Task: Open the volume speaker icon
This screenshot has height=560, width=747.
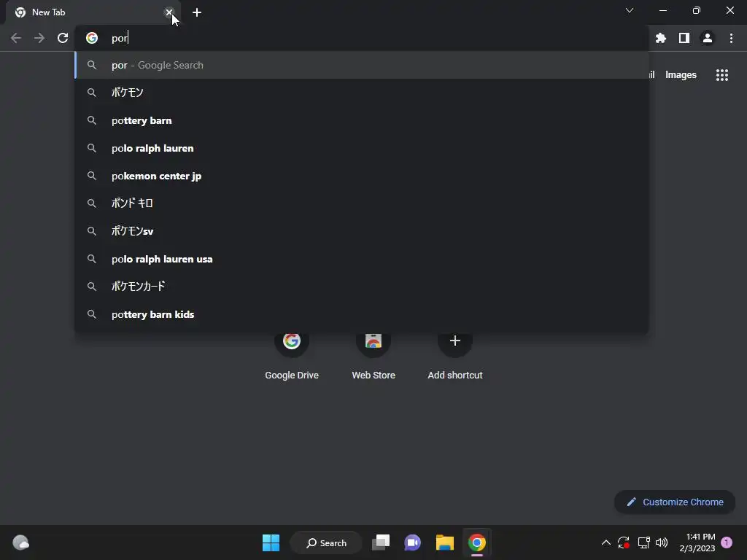Action: [x=662, y=542]
